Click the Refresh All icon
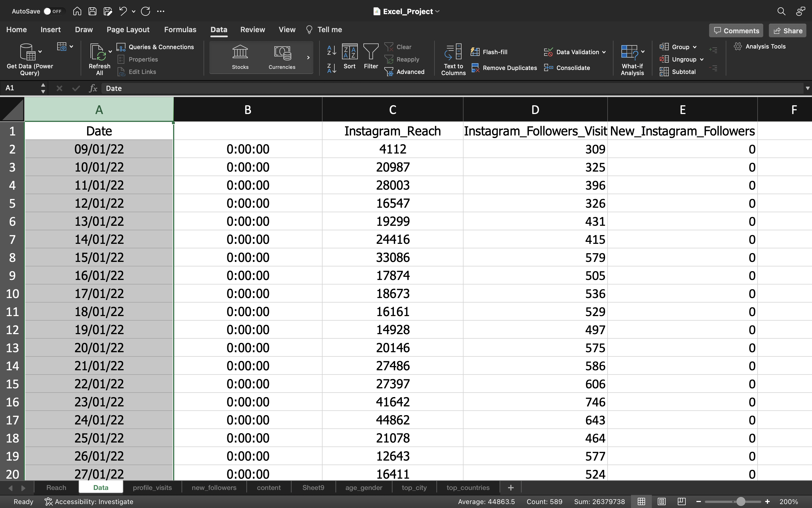The height and width of the screenshot is (508, 812). (x=98, y=52)
